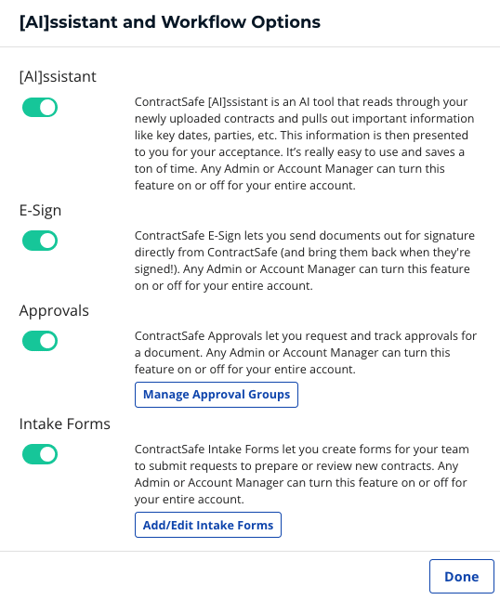The height and width of the screenshot is (600, 500).
Task: Click the dialog title [AI]ssistant and Workflow Options
Action: (x=170, y=22)
